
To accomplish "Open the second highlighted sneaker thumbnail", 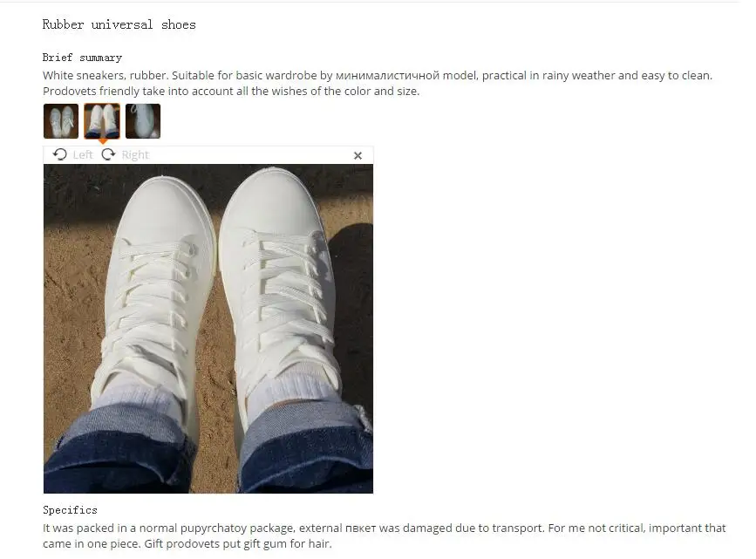I will click(x=102, y=121).
